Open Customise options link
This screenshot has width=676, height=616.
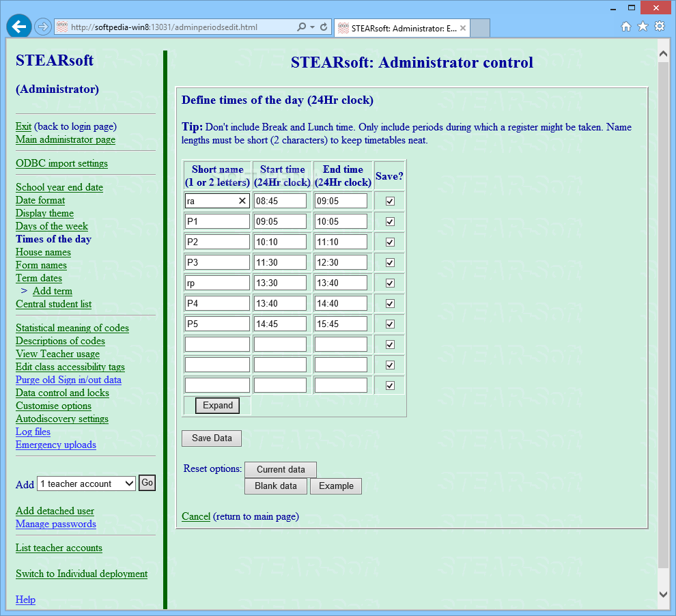coord(53,406)
